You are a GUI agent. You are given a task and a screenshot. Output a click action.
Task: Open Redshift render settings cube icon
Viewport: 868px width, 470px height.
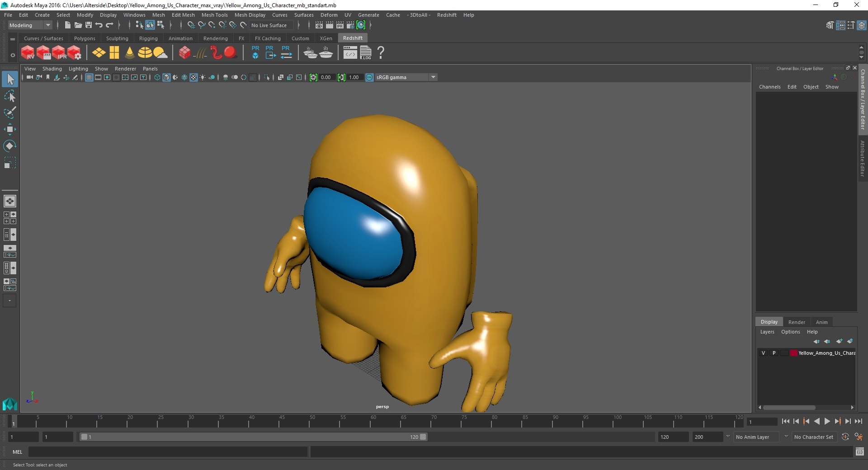74,53
